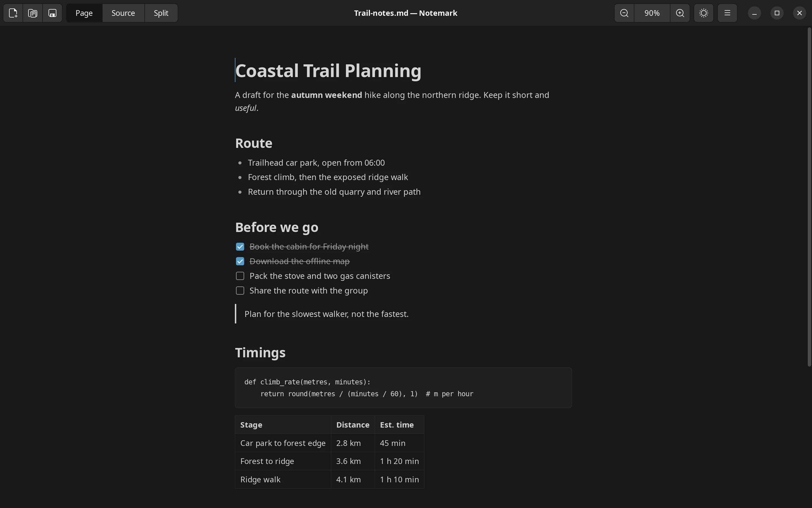Viewport: 812px width, 508px height.
Task: Click the 'Timings' heading
Action: point(261,353)
